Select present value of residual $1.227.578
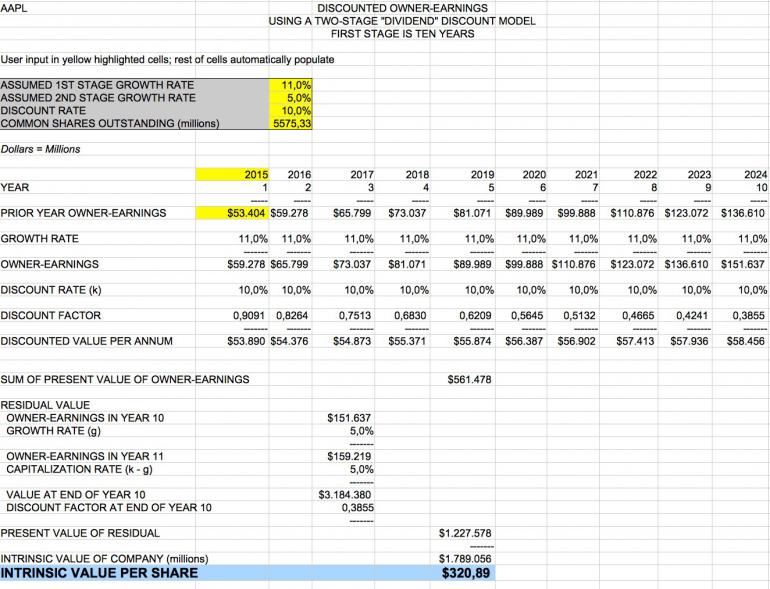The image size is (770, 589). click(x=465, y=533)
